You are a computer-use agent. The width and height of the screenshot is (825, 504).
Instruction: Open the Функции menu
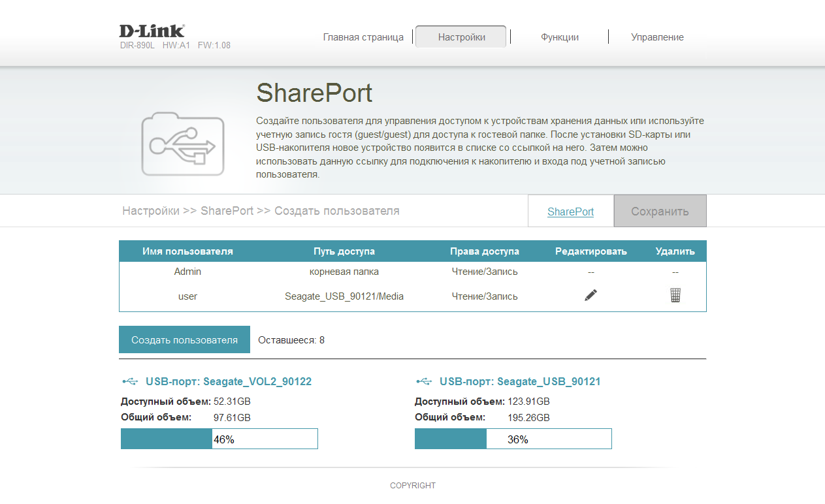tap(560, 37)
